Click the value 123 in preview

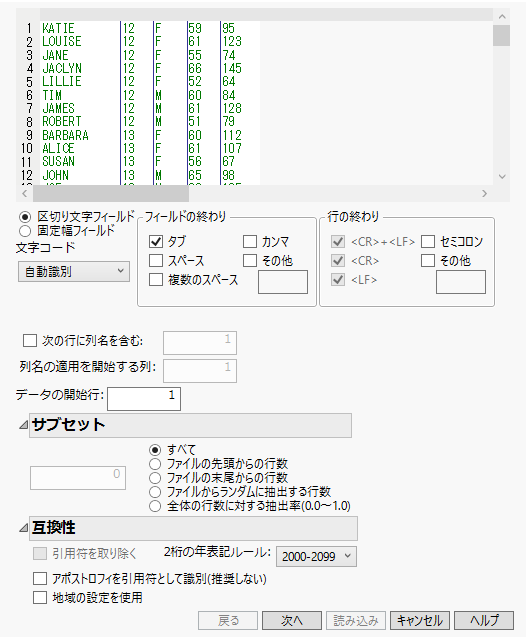[x=232, y=41]
